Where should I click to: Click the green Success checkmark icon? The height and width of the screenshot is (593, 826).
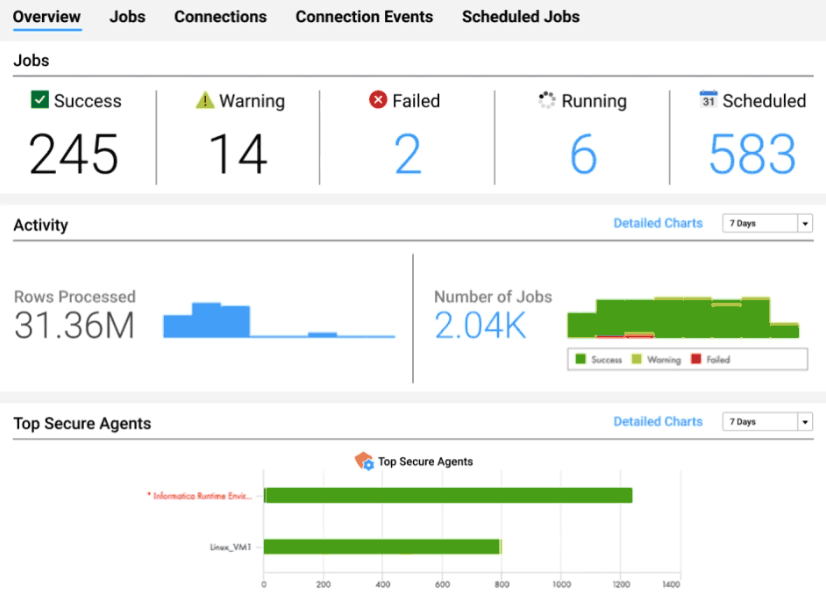pyautogui.click(x=40, y=100)
